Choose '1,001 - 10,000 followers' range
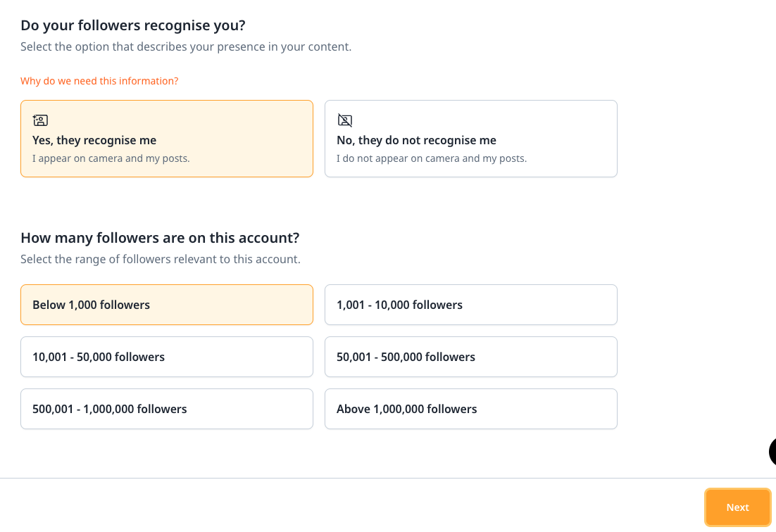Viewport: 776px width, 532px height. click(x=470, y=305)
